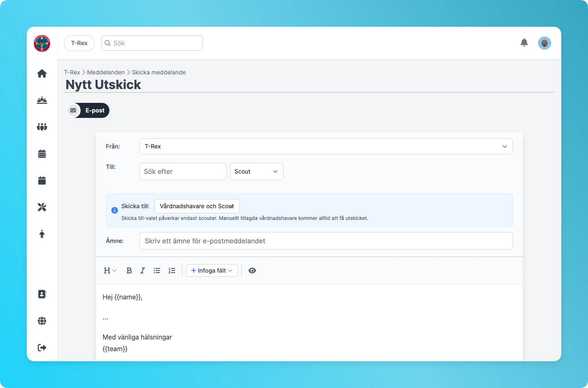Open the home icon in sidebar

click(x=42, y=74)
